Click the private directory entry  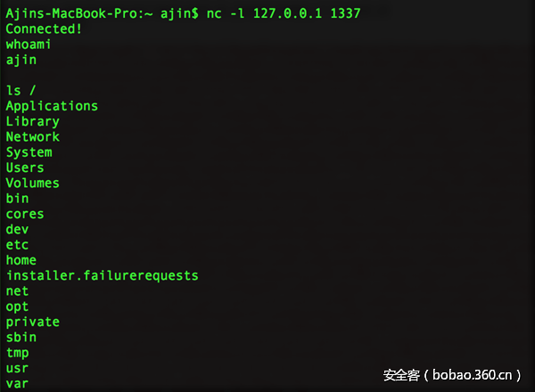pyautogui.click(x=32, y=322)
